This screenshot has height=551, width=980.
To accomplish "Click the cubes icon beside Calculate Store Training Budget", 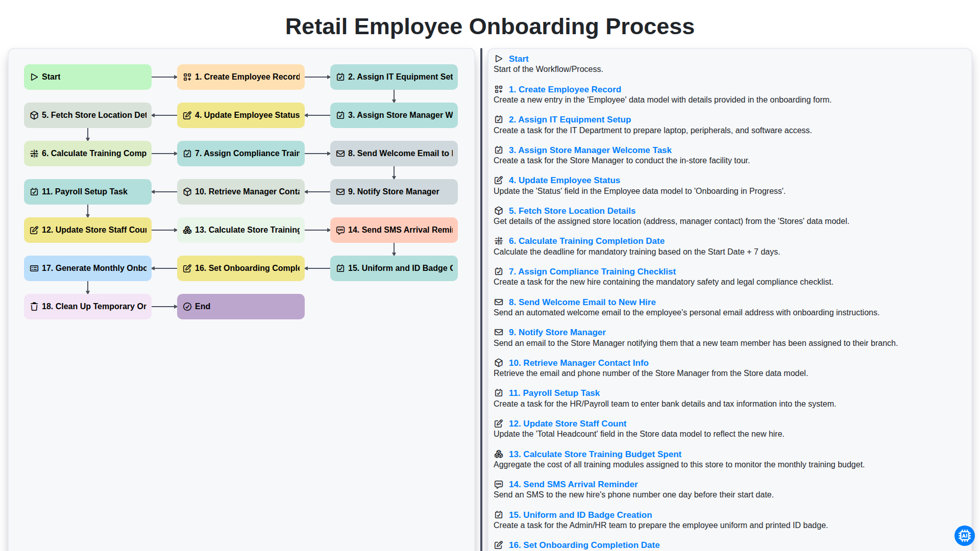I will pyautogui.click(x=499, y=454).
